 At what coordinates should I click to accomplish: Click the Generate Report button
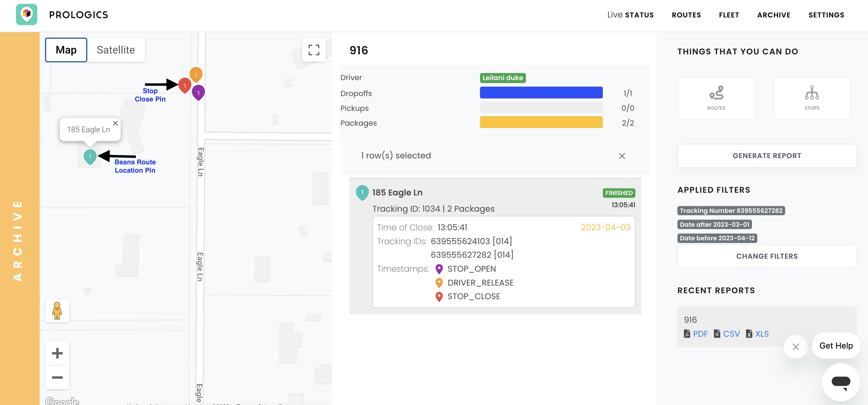click(766, 155)
